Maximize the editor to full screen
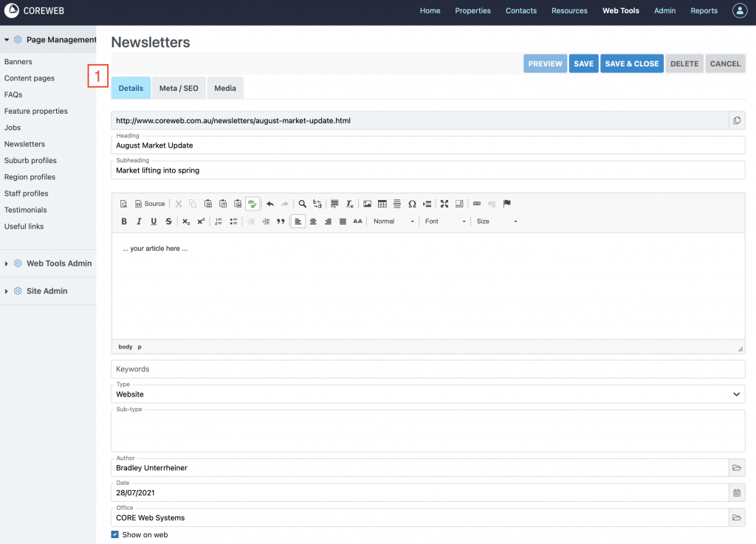 click(444, 204)
